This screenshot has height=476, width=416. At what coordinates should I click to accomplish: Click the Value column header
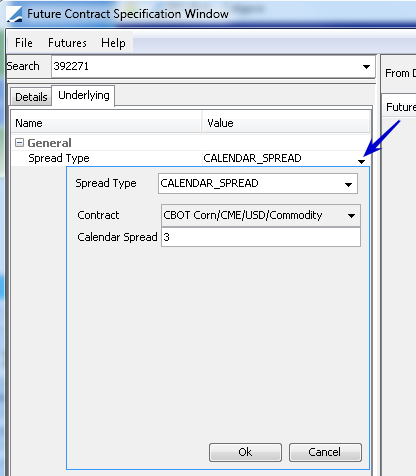tap(287, 123)
